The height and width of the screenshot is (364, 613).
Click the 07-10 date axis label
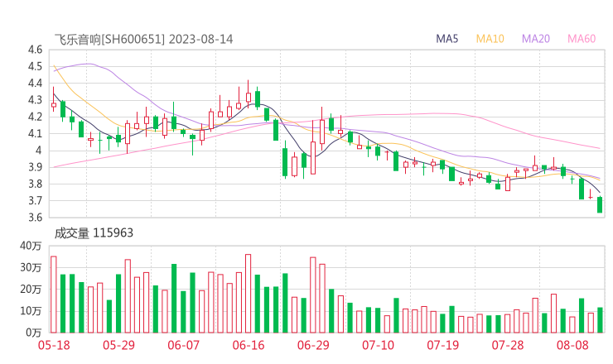coord(378,345)
